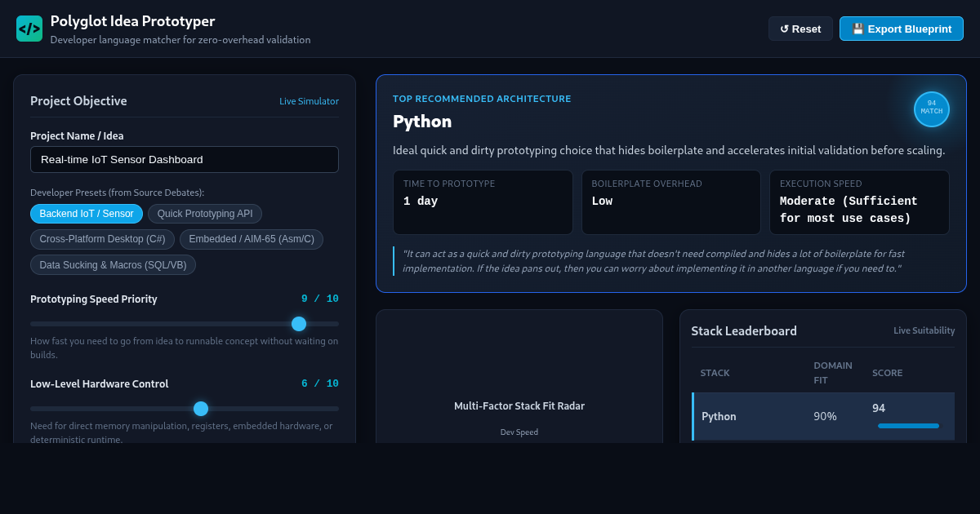Viewport: 980px width, 514px height.
Task: Click the Live Simulator label
Action: (x=309, y=101)
